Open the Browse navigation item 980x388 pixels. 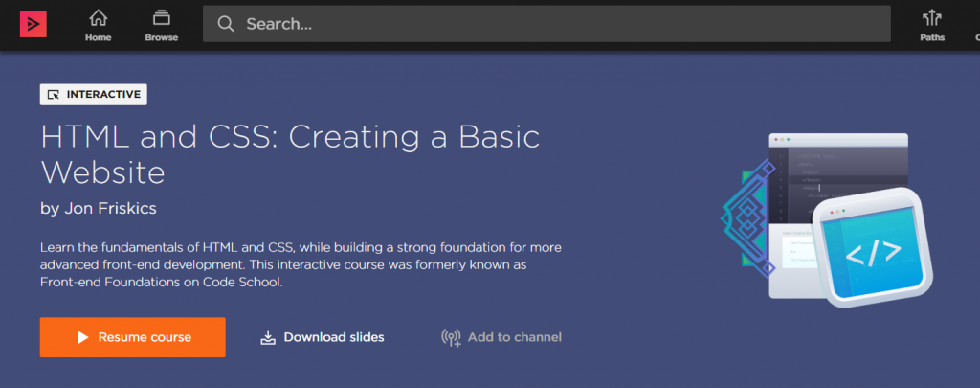(x=161, y=26)
